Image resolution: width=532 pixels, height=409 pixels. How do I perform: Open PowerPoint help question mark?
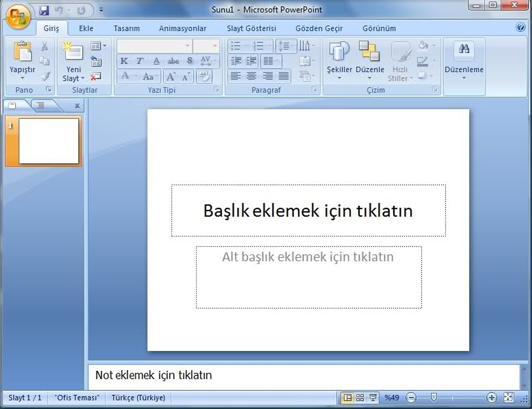click(520, 28)
